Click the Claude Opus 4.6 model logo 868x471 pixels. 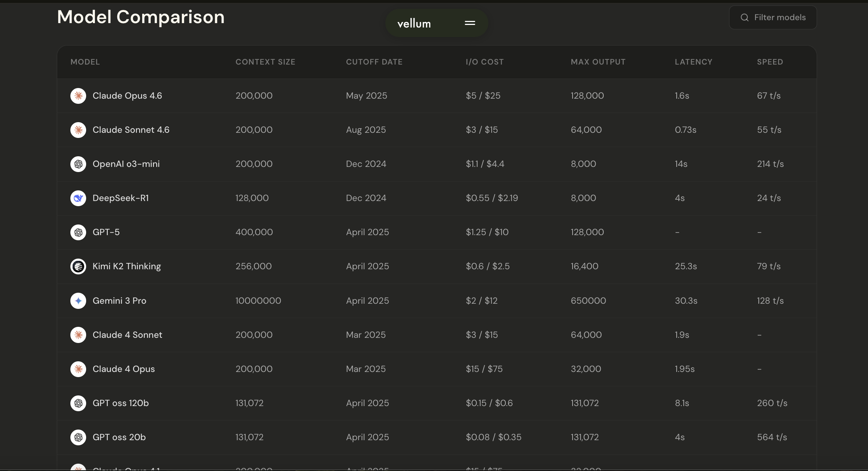[x=78, y=96]
